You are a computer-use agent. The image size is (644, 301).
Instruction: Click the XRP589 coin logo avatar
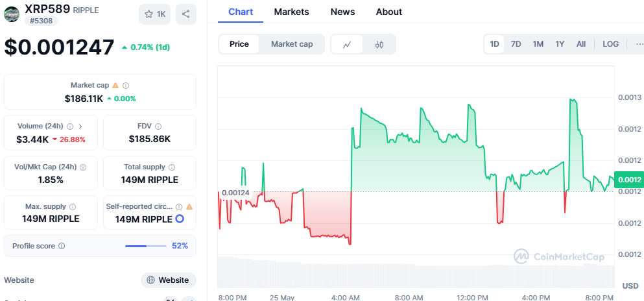click(12, 14)
